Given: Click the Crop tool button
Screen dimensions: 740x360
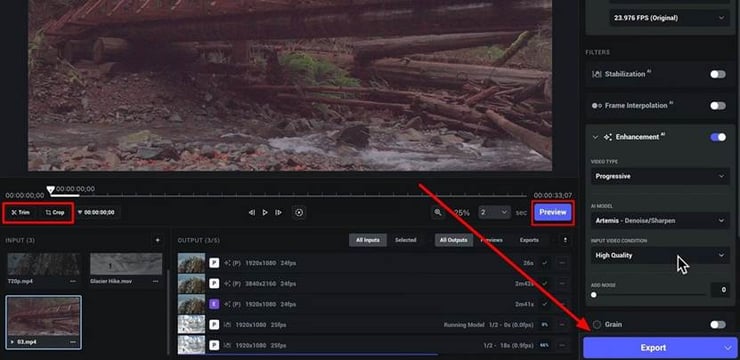Looking at the screenshot, I should pyautogui.click(x=55, y=212).
